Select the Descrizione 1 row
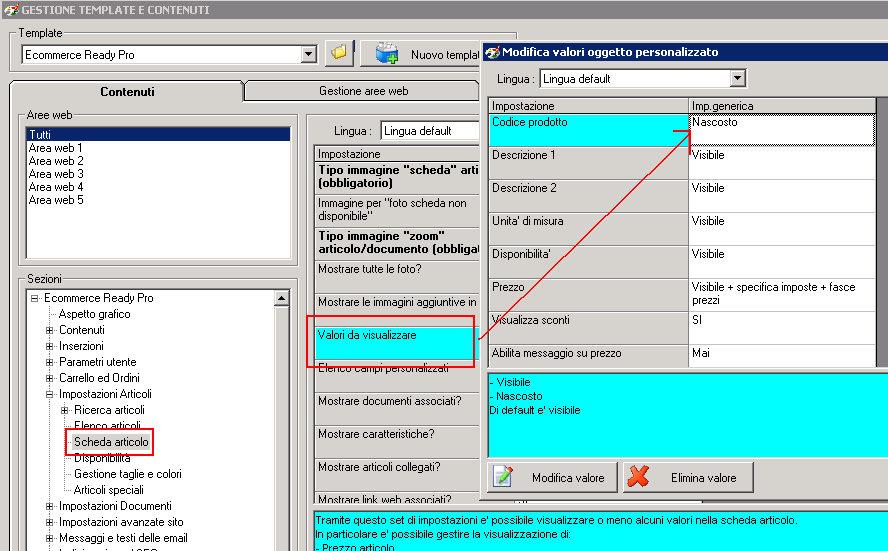 pos(588,163)
